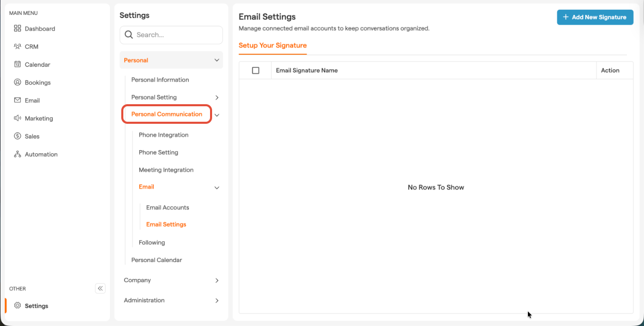Expand the Company settings section

(x=217, y=281)
